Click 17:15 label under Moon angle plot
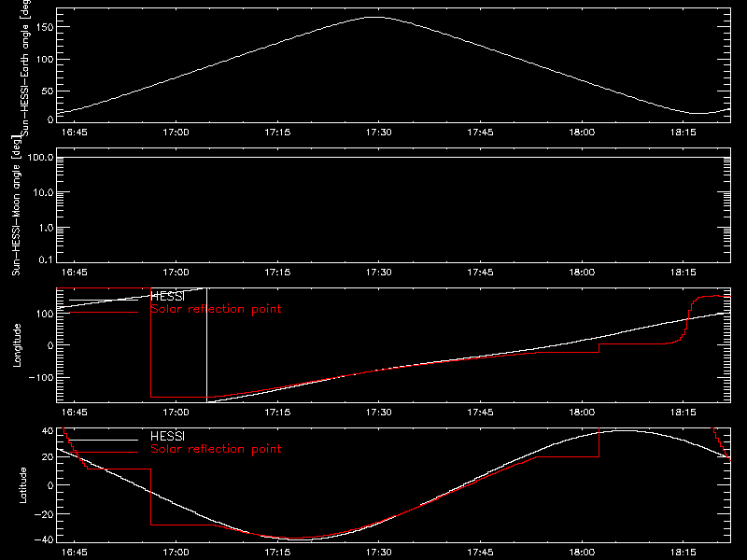Screen dimensions: 747x560 coord(277,273)
